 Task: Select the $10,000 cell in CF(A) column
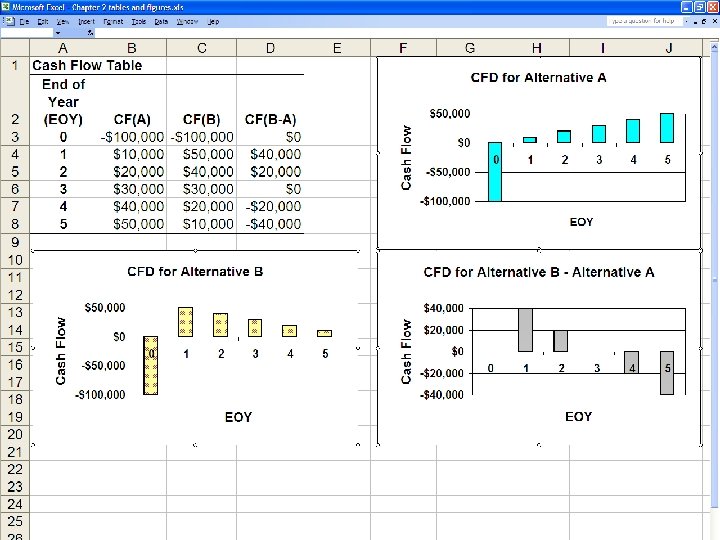click(132, 154)
